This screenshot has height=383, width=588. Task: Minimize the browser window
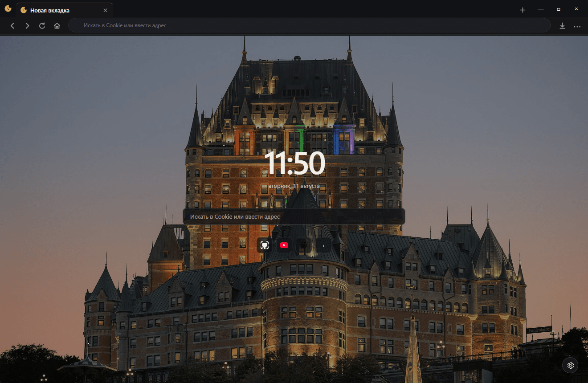tap(541, 9)
